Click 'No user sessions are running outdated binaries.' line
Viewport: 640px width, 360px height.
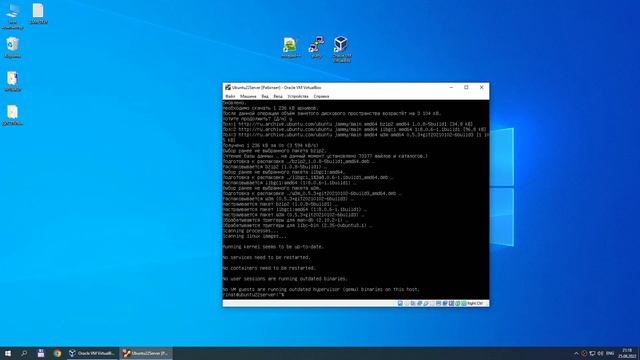pos(285,279)
